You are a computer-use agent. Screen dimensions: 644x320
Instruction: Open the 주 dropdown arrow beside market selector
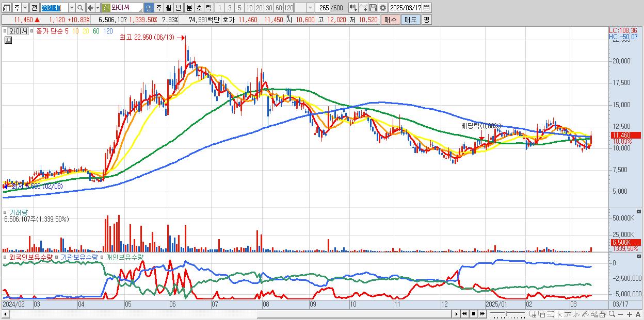(x=25, y=8)
